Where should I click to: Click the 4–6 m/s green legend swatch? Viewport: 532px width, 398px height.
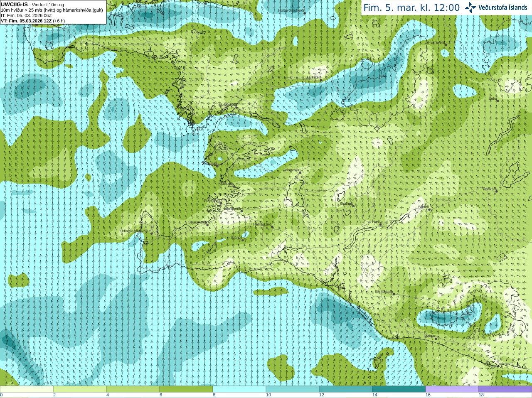click(133, 389)
